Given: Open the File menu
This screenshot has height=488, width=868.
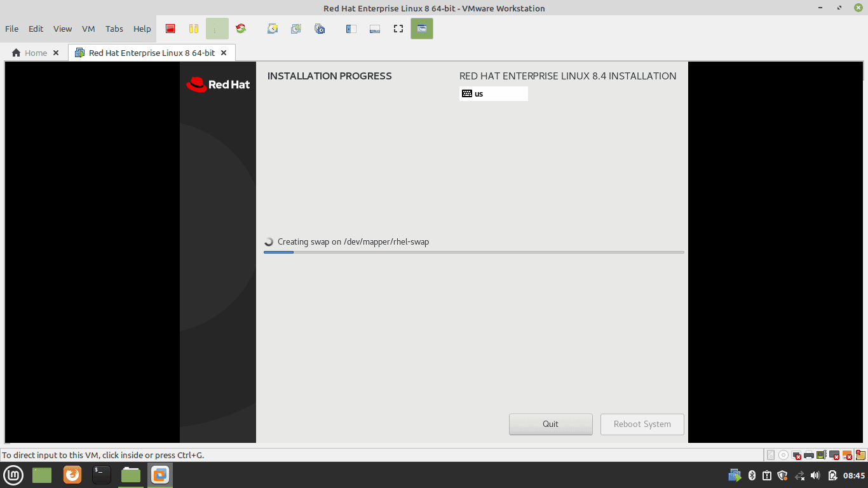Looking at the screenshot, I should (12, 29).
